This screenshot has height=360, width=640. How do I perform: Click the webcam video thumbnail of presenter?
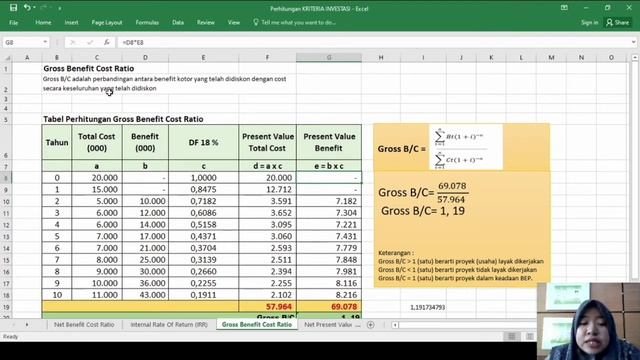point(588,321)
